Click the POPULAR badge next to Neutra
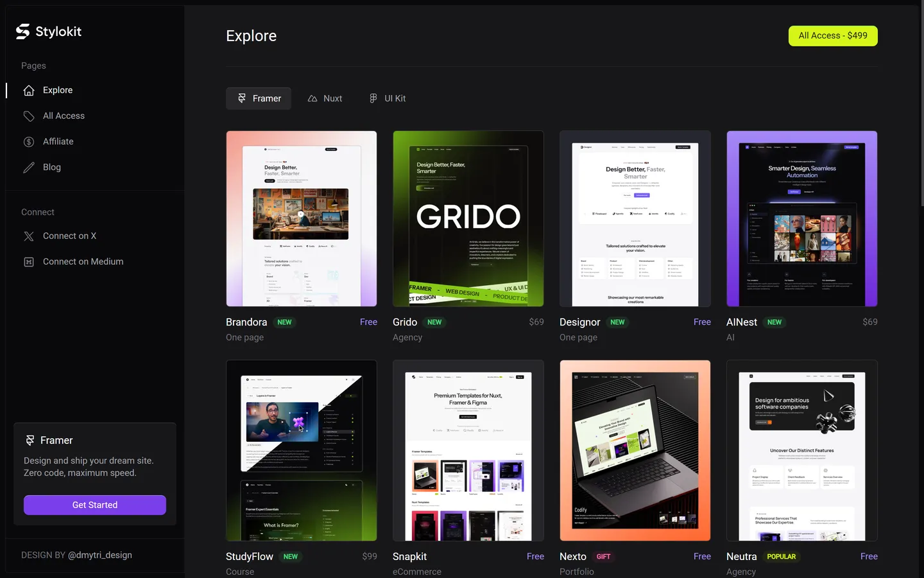Viewport: 924px width, 578px height. [782, 557]
